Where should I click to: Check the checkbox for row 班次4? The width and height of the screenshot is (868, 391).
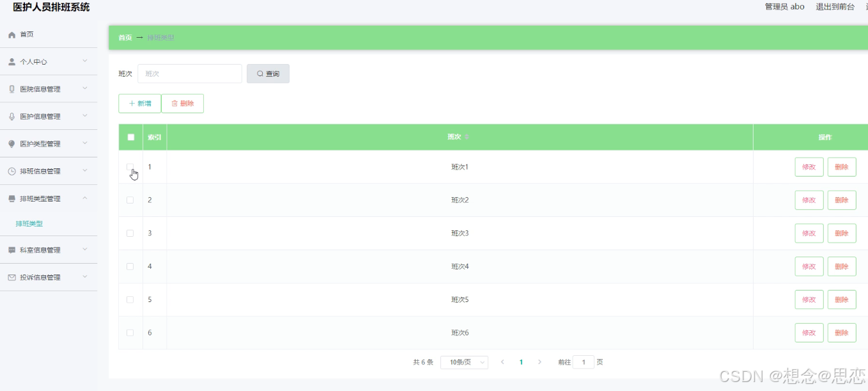coord(130,267)
